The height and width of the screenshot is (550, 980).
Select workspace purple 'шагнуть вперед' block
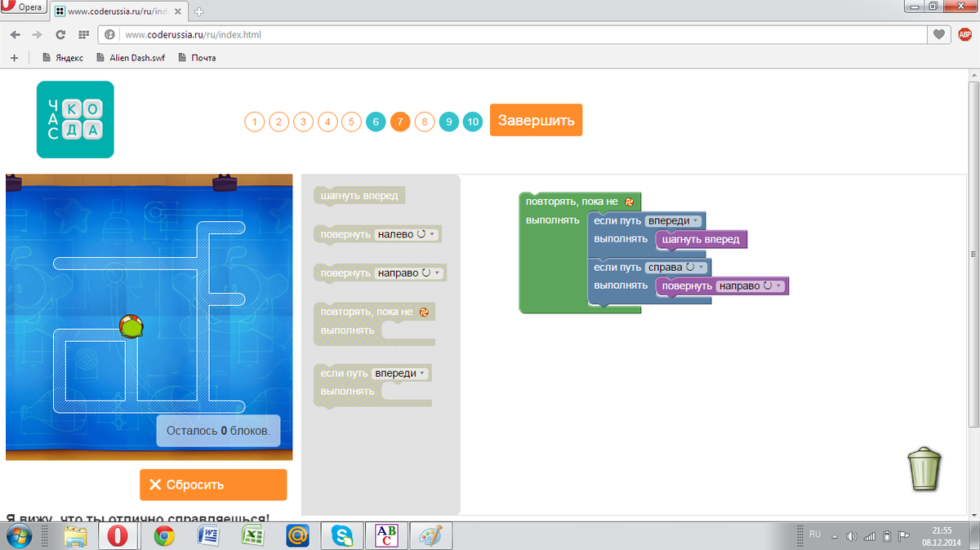[x=702, y=240]
